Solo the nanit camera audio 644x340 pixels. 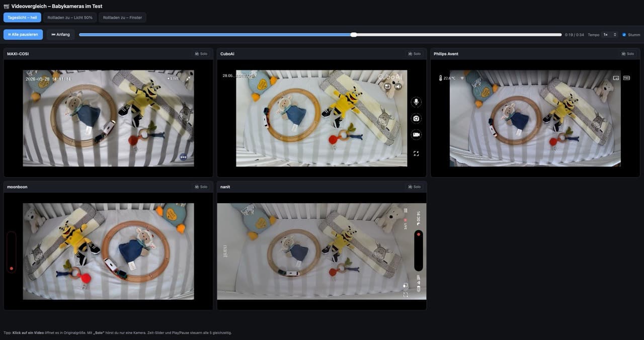(415, 187)
